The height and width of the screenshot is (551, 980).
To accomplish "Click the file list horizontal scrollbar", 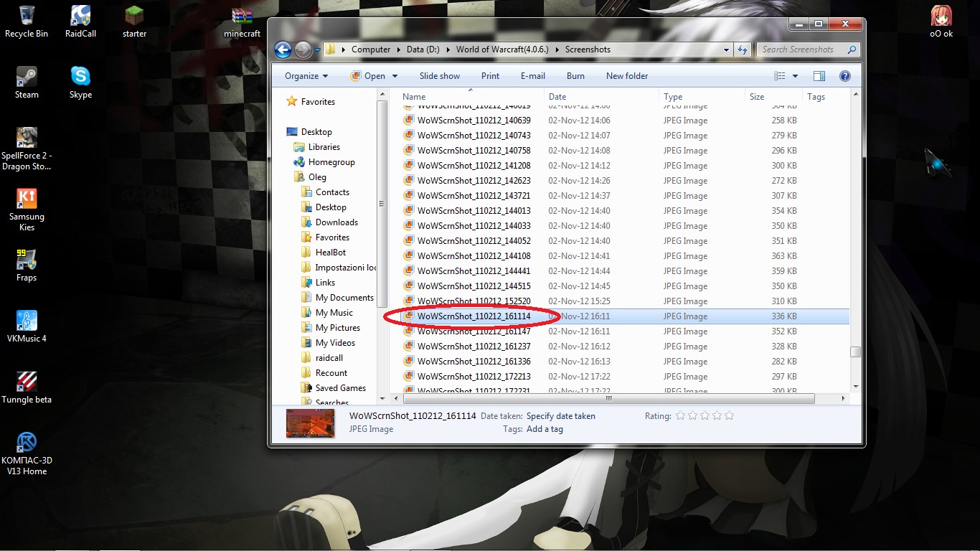I will click(609, 399).
